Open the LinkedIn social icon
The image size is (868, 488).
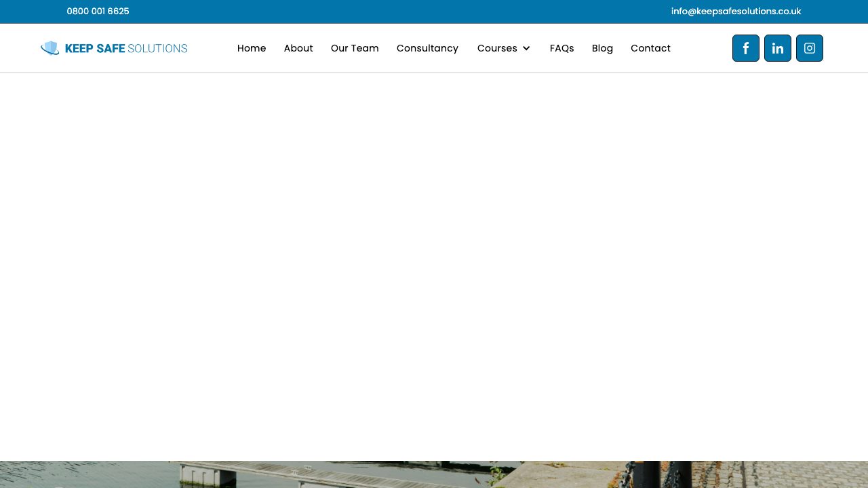(778, 48)
